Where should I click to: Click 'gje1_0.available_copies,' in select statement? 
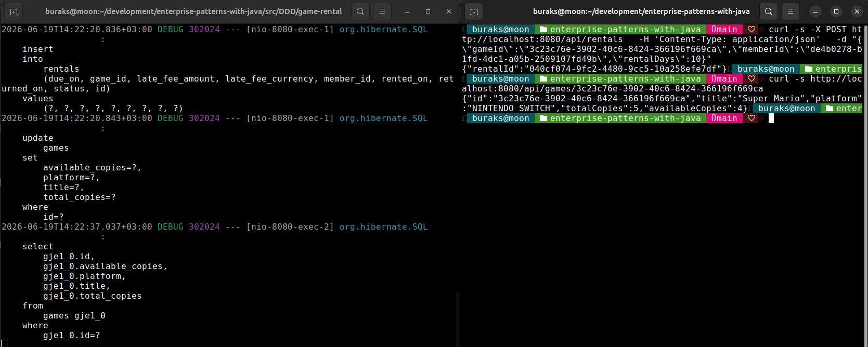(105, 266)
